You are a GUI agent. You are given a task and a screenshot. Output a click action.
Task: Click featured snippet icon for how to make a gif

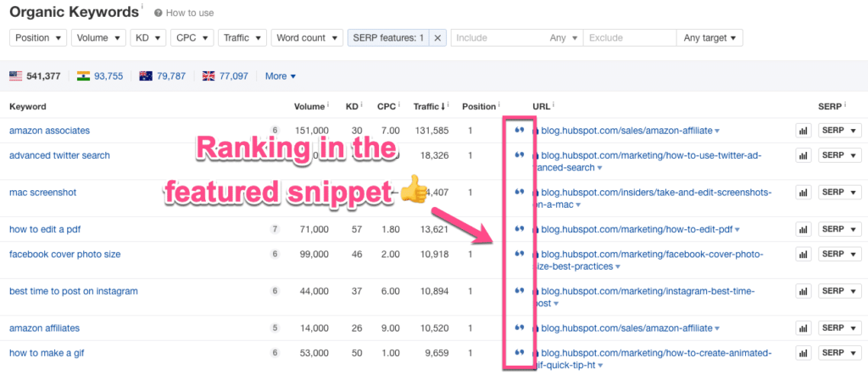point(520,353)
